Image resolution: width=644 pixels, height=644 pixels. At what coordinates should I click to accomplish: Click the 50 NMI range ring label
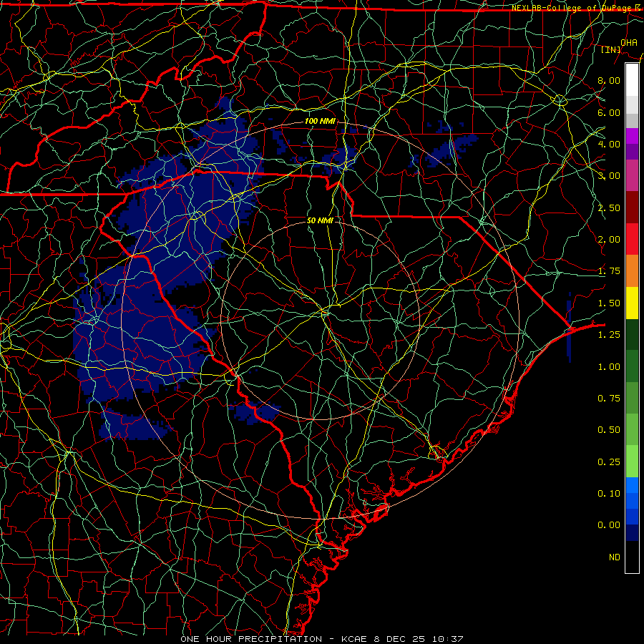[320, 220]
